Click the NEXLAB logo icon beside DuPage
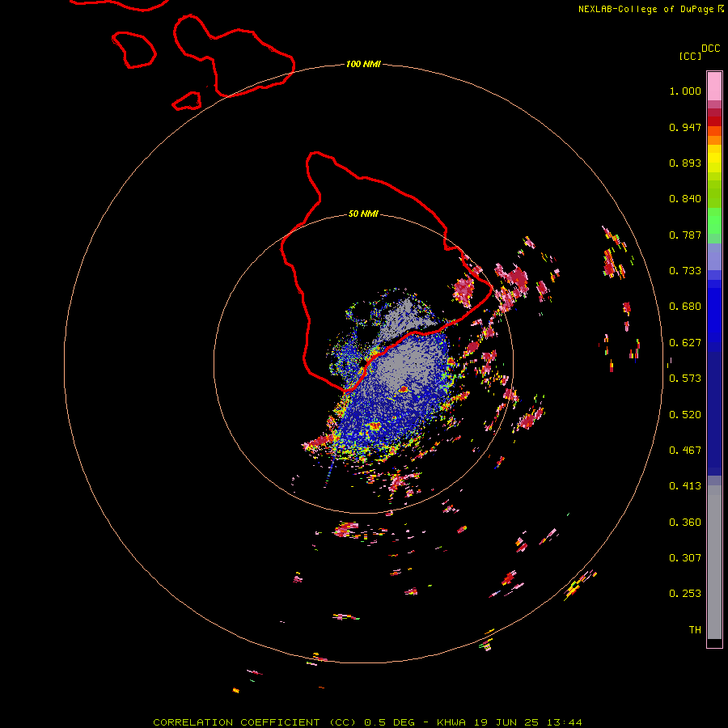 click(x=720, y=9)
